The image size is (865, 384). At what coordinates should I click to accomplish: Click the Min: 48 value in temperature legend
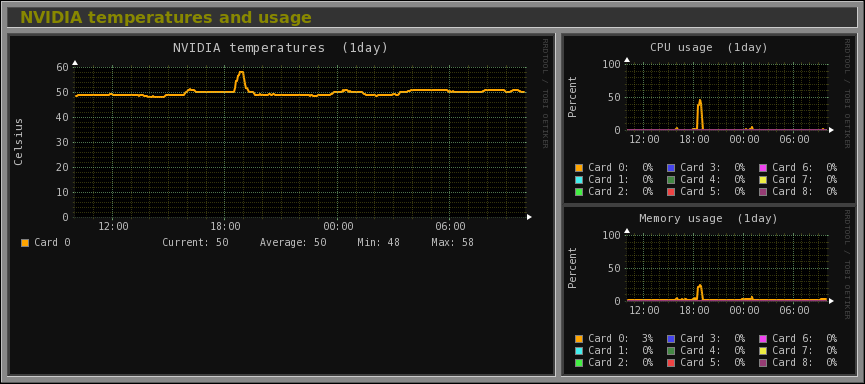pyautogui.click(x=378, y=243)
